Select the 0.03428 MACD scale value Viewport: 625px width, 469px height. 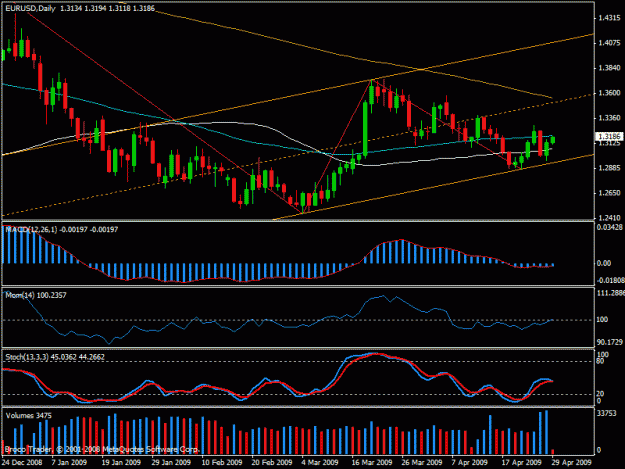click(609, 227)
